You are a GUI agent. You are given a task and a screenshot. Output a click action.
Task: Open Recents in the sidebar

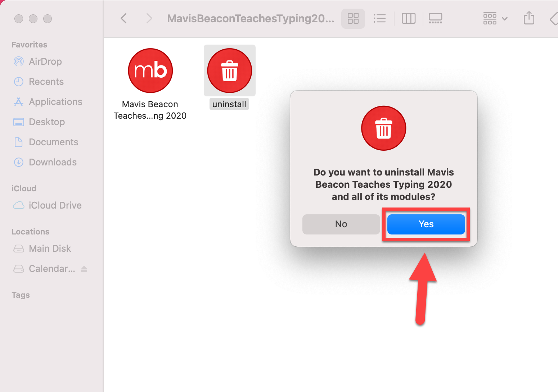pyautogui.click(x=39, y=82)
